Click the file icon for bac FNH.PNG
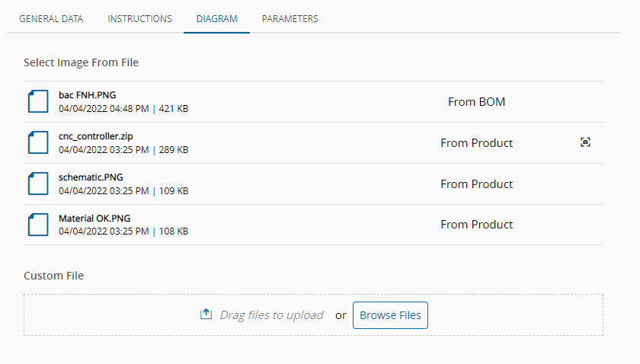This screenshot has width=640, height=364. 38,102
